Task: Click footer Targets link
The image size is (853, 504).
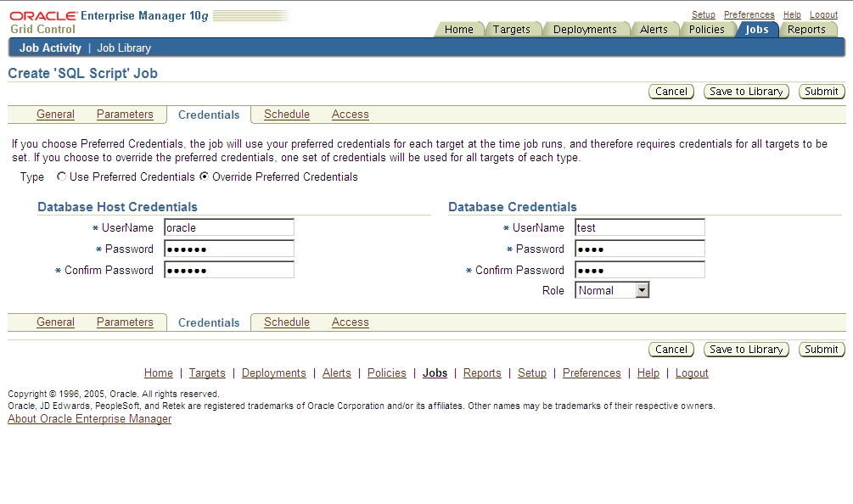Action: pyautogui.click(x=207, y=373)
